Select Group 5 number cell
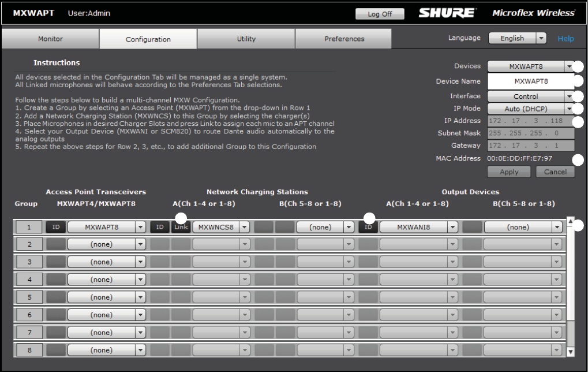The height and width of the screenshot is (372, 588). click(x=29, y=297)
